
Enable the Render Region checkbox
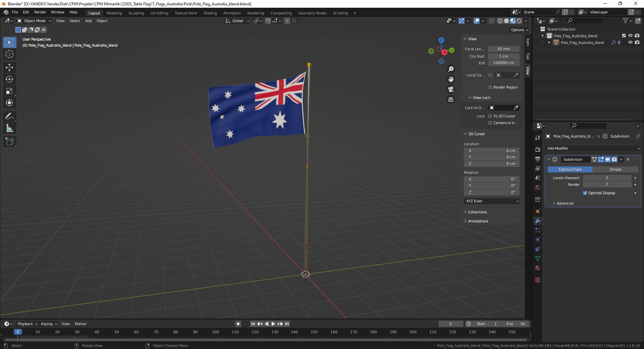490,87
